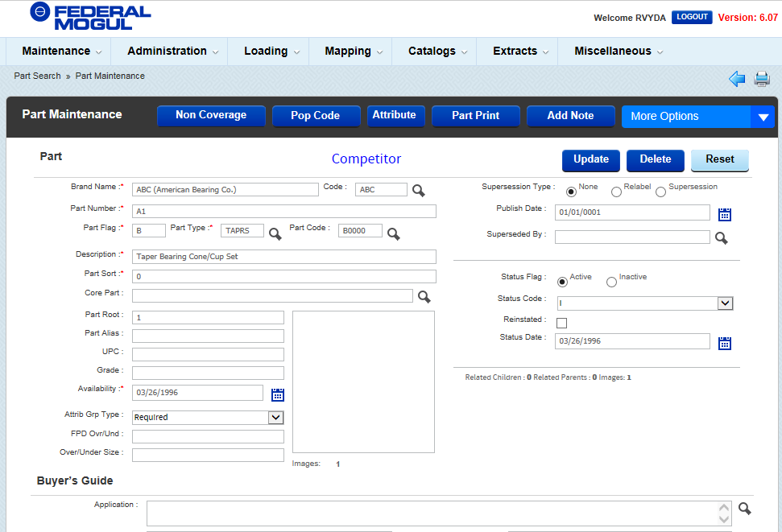This screenshot has height=532, width=782.
Task: Click the printer icon
Action: 762,79
